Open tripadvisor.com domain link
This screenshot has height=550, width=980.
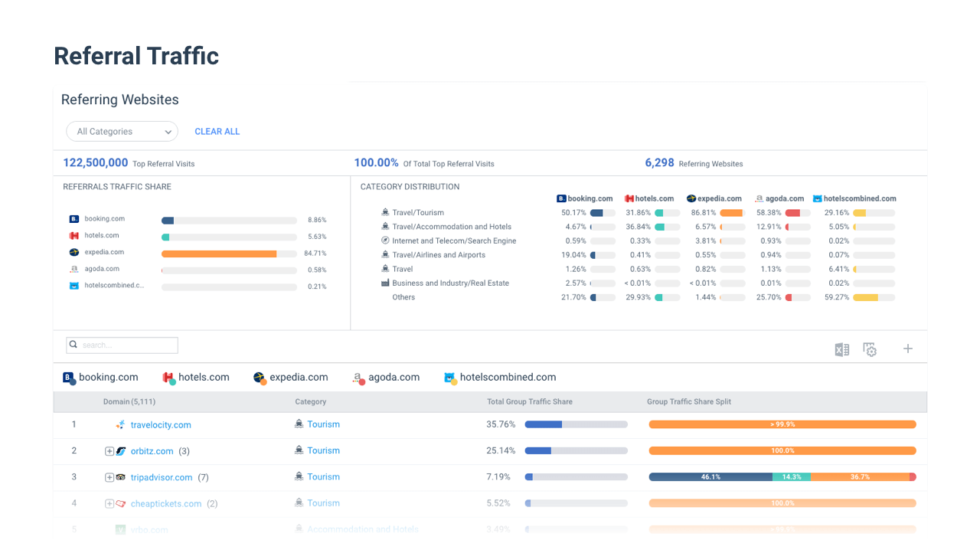[162, 477]
